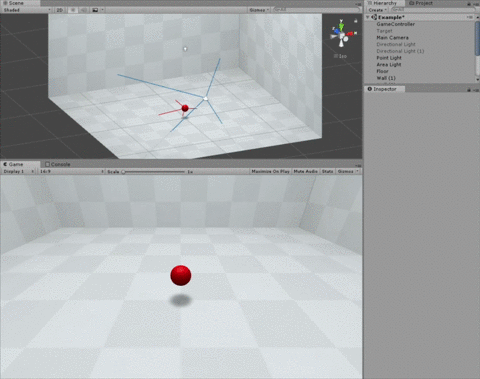Click the Unity scene icon beside Example
The image size is (480, 379).
click(374, 17)
